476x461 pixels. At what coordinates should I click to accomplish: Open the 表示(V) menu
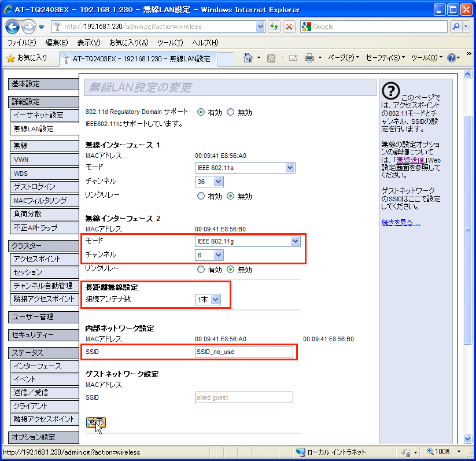click(x=88, y=43)
